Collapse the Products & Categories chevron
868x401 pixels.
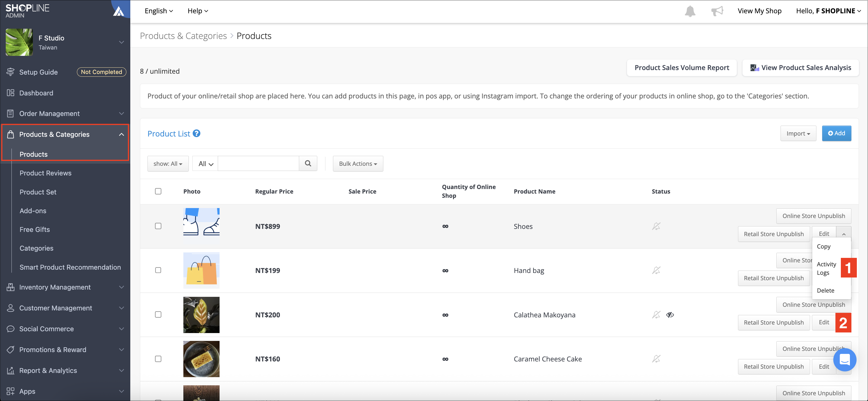point(122,134)
